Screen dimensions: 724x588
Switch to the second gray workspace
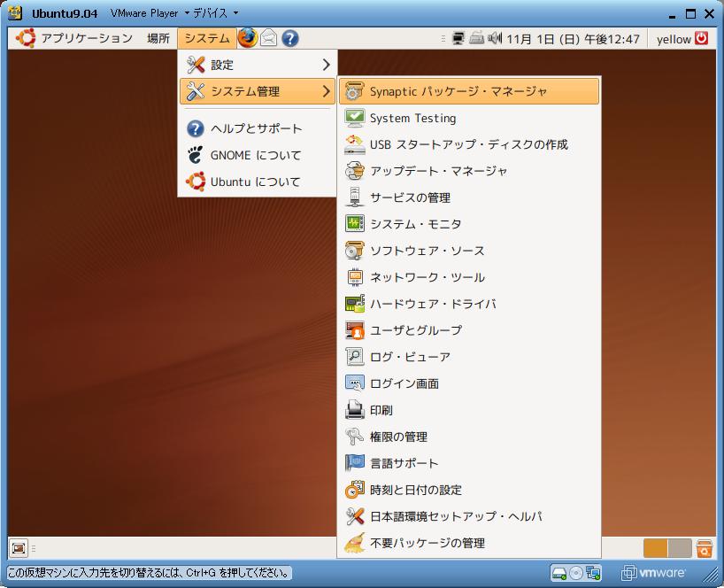[x=680, y=548]
